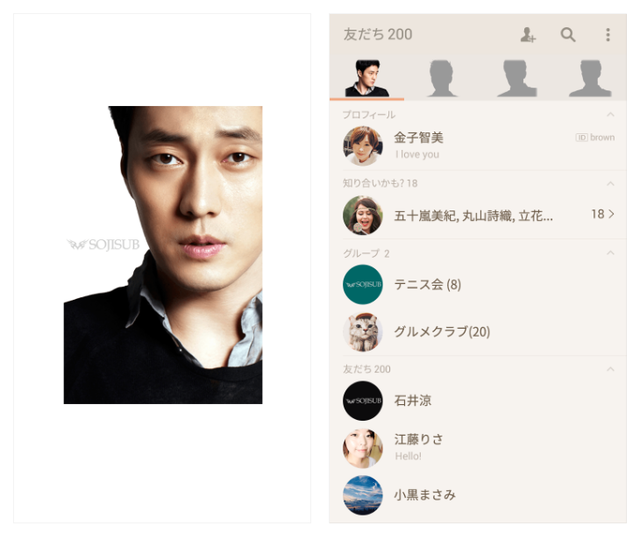Switch to the fourth silhouette tab
The image size is (640, 533).
[x=590, y=78]
